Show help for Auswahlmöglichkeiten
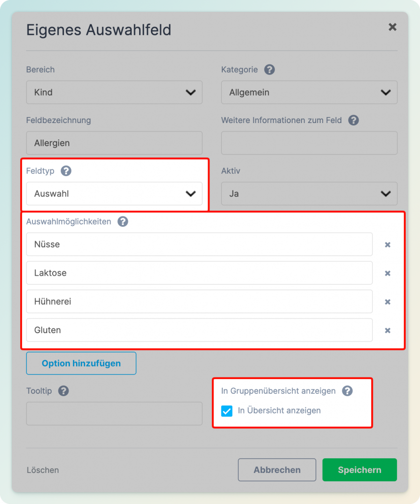 [122, 221]
